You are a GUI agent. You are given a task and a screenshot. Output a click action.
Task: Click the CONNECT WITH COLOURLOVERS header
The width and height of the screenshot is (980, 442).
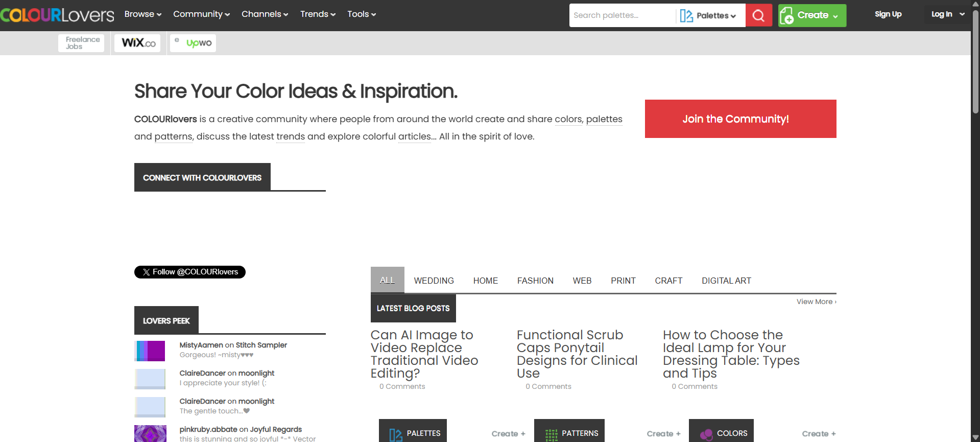pyautogui.click(x=202, y=177)
